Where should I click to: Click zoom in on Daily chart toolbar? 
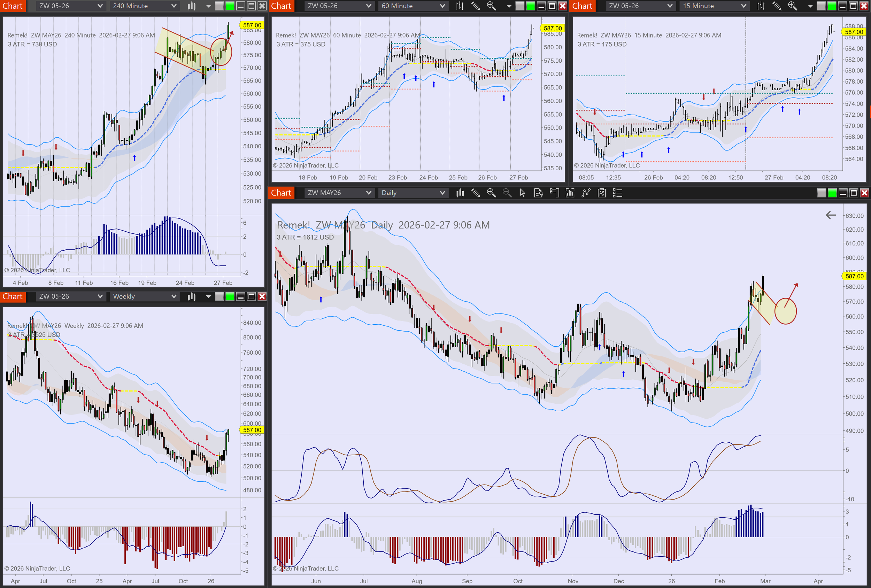[x=491, y=193]
